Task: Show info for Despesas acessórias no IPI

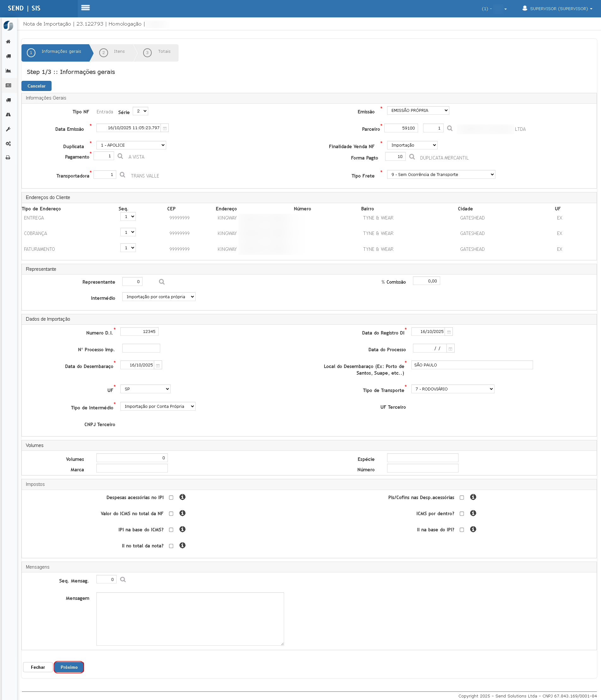Action: pyautogui.click(x=183, y=497)
